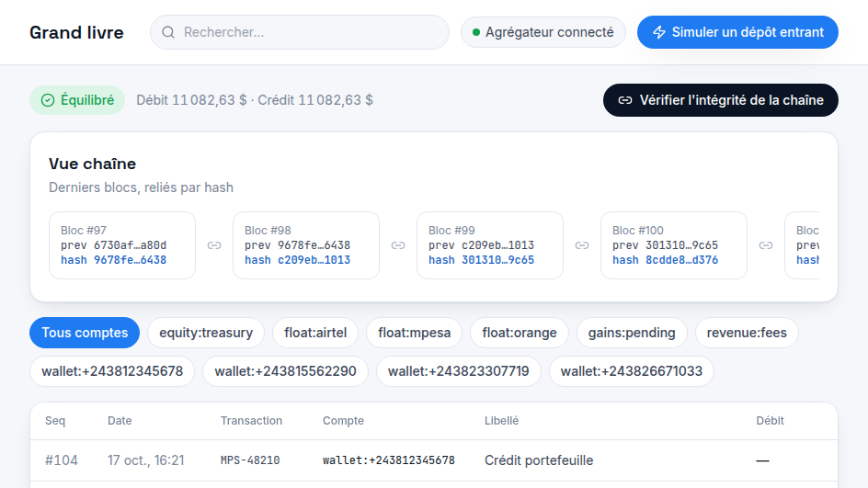Click transaction ID MPS-48210
Screen dimensions: 868x488
pos(250,460)
